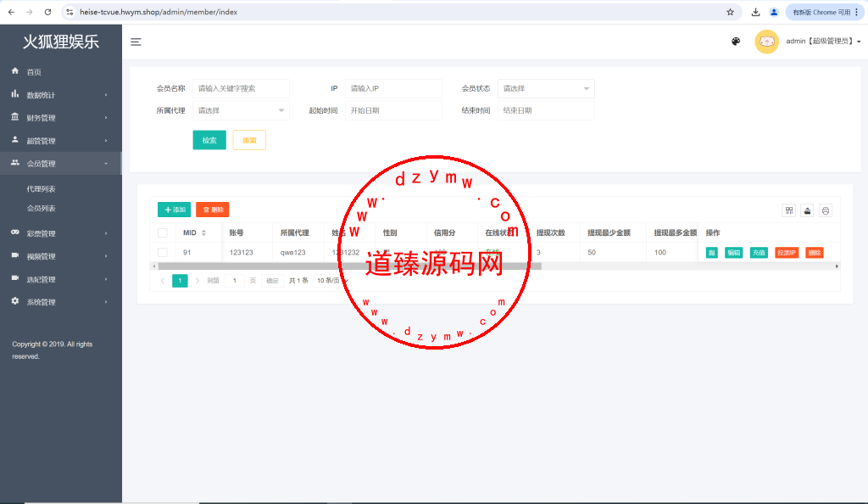Screen dimensions: 868x504
Task: Click the 数据统计 bar chart icon
Action: pyautogui.click(x=15, y=94)
